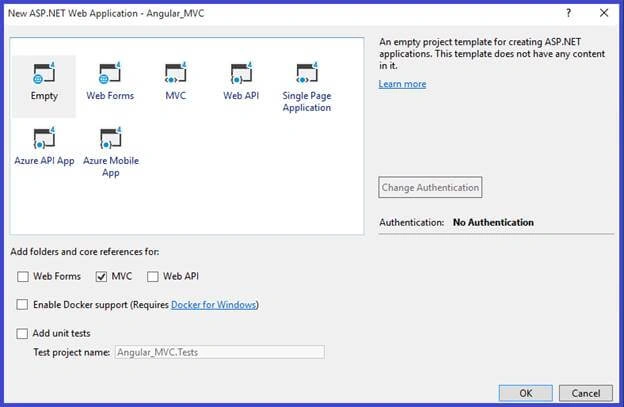Choose the Single Page Application template icon
624x407 pixels.
click(307, 73)
